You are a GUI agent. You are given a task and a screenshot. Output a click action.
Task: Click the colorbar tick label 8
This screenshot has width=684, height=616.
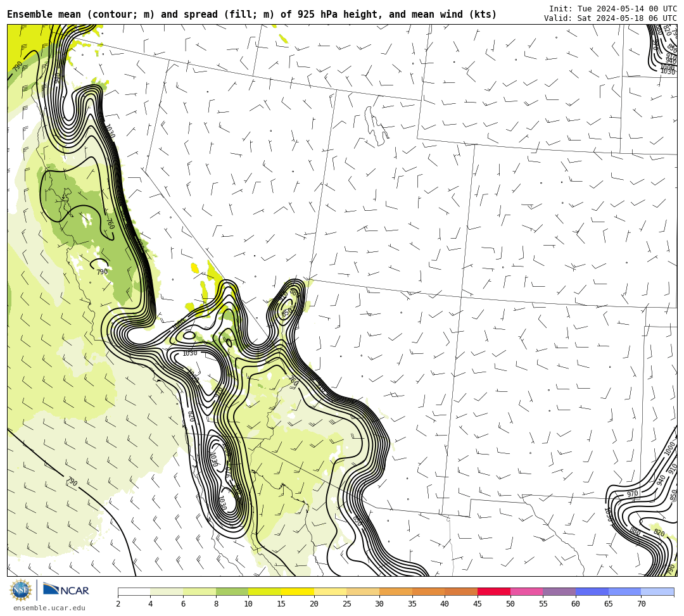(216, 604)
